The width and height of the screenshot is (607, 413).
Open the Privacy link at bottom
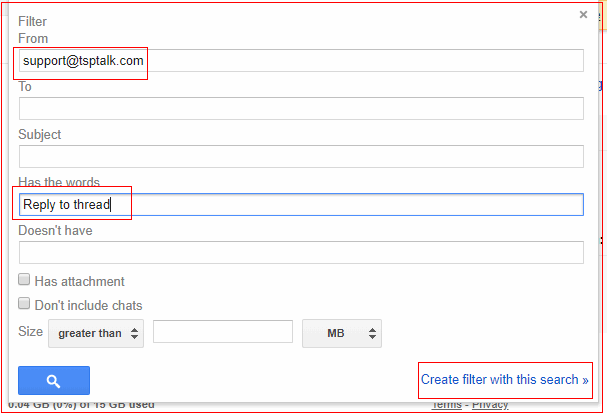coord(489,405)
